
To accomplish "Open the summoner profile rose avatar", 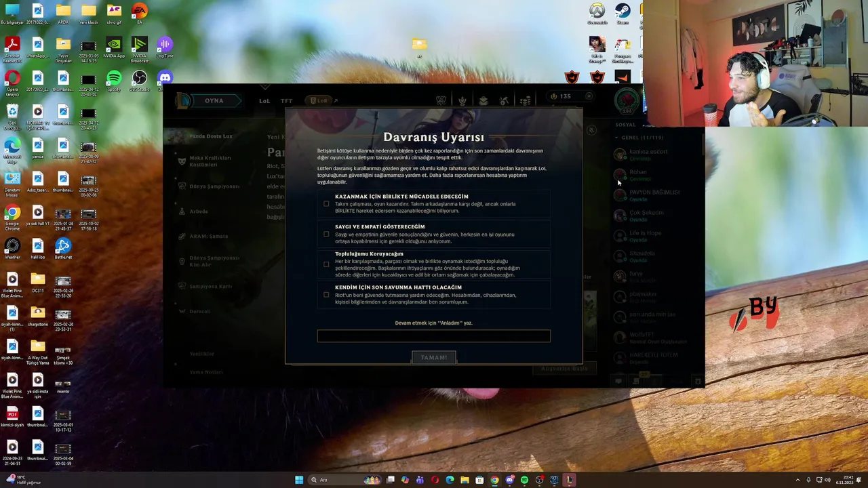I will point(627,101).
